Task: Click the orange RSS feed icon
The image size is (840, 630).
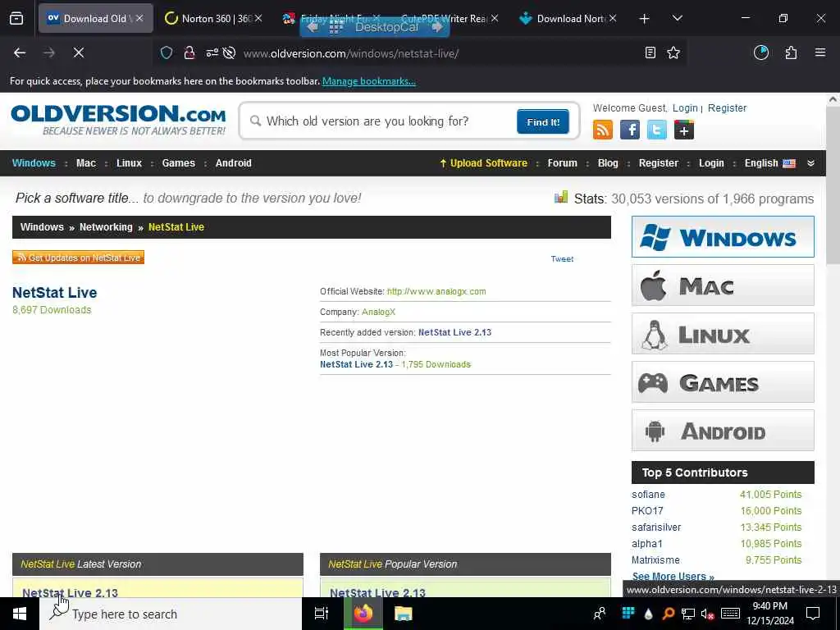Action: point(603,130)
